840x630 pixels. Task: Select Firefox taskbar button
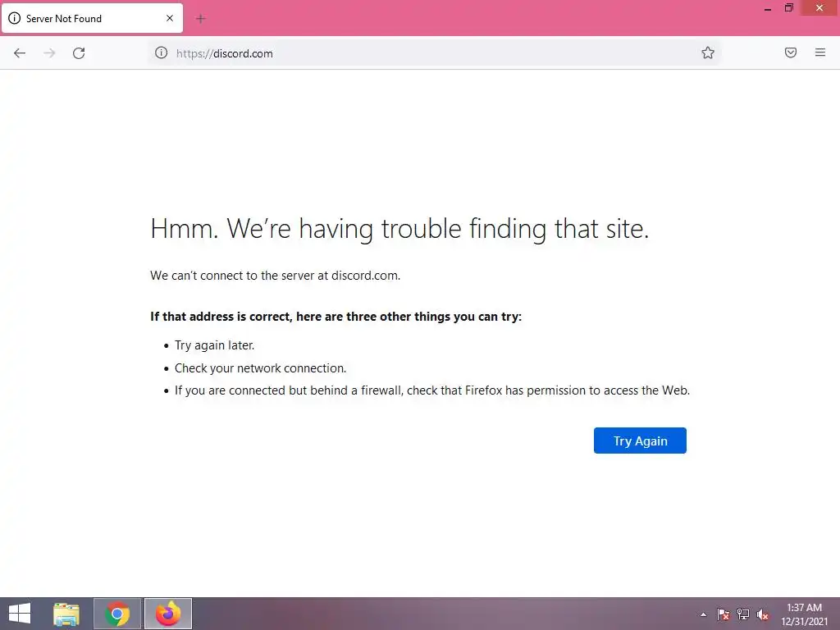[x=167, y=614]
